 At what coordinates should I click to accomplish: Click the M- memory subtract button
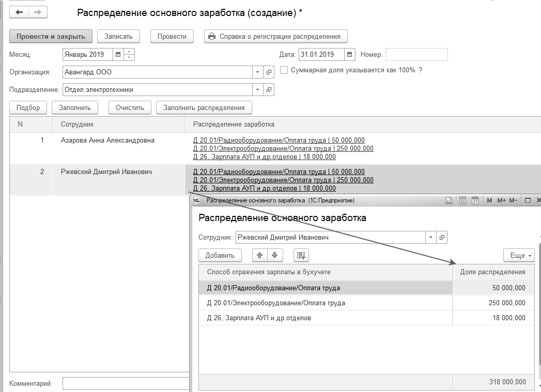(x=513, y=200)
